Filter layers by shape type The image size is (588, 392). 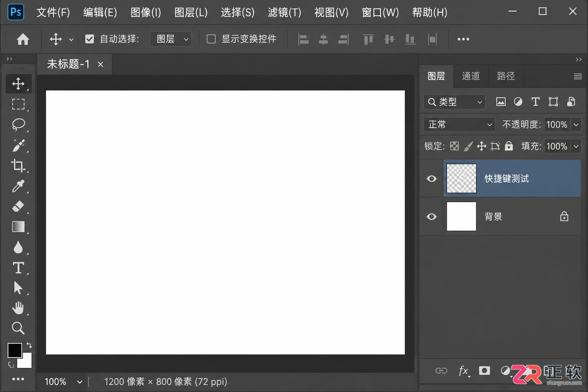[x=553, y=102]
